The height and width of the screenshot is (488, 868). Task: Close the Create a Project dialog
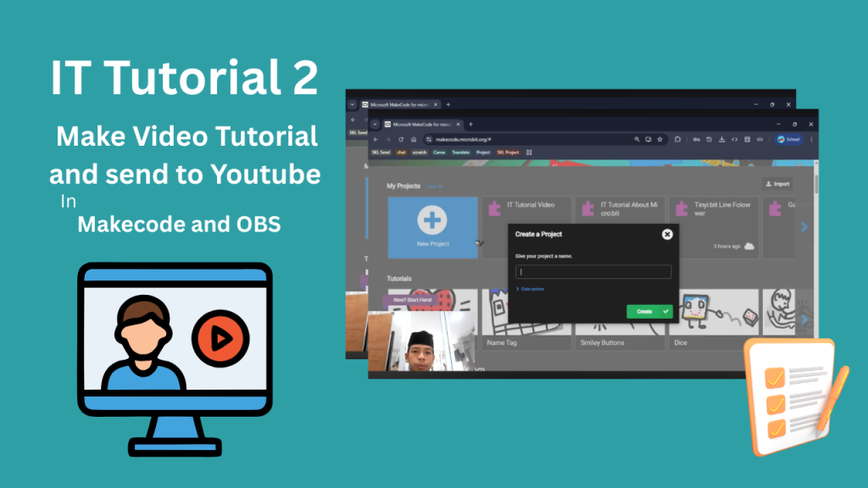pos(667,235)
